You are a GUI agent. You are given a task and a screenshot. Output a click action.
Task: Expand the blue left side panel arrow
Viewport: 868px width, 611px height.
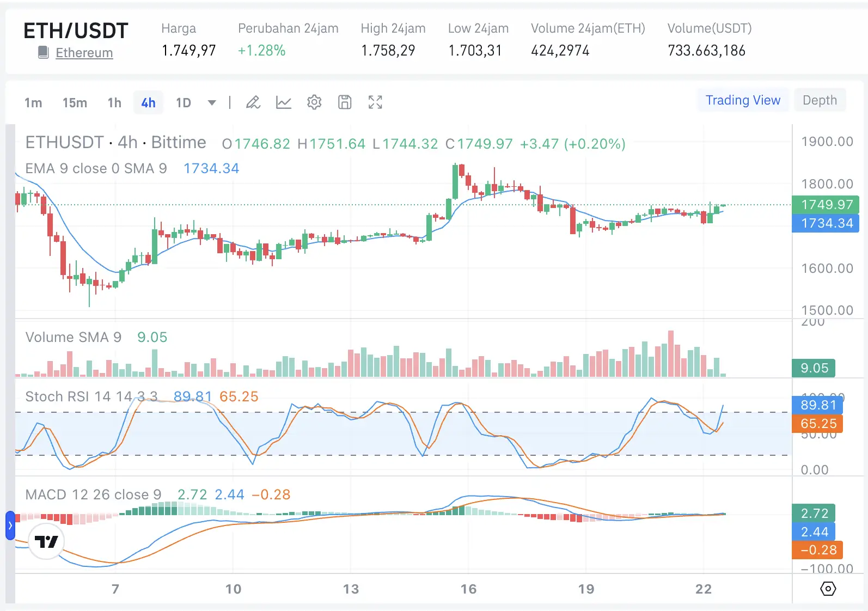[x=10, y=526]
